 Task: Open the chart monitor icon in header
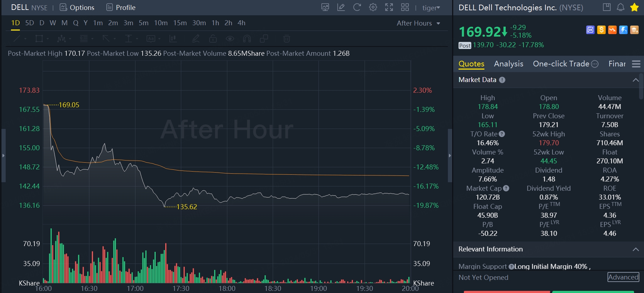click(x=325, y=7)
